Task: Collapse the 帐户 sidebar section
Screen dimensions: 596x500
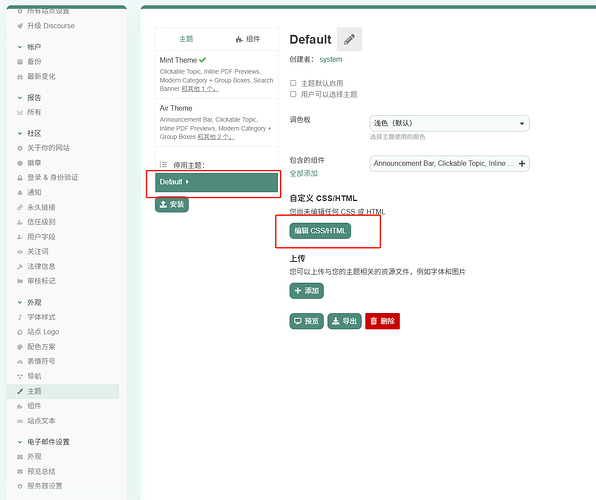Action: coord(20,47)
